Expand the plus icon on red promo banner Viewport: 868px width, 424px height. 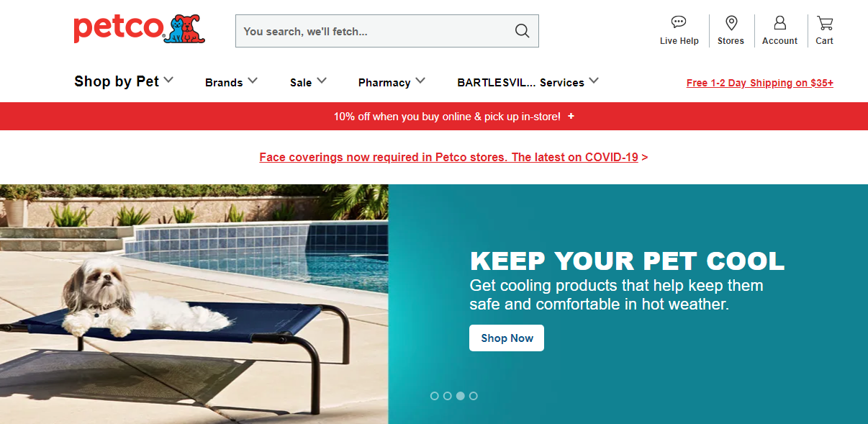click(571, 116)
